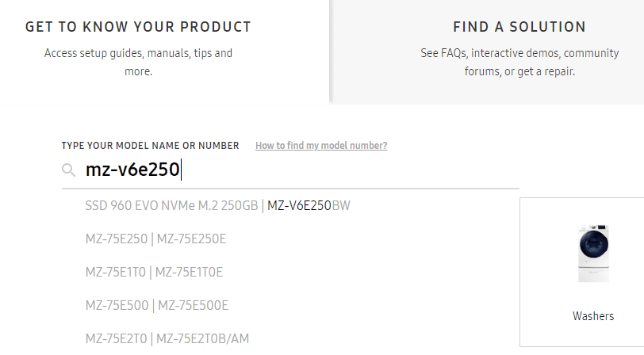This screenshot has width=644, height=355.
Task: Click the MZ-75E1T0E model code text
Action: pyautogui.click(x=189, y=273)
